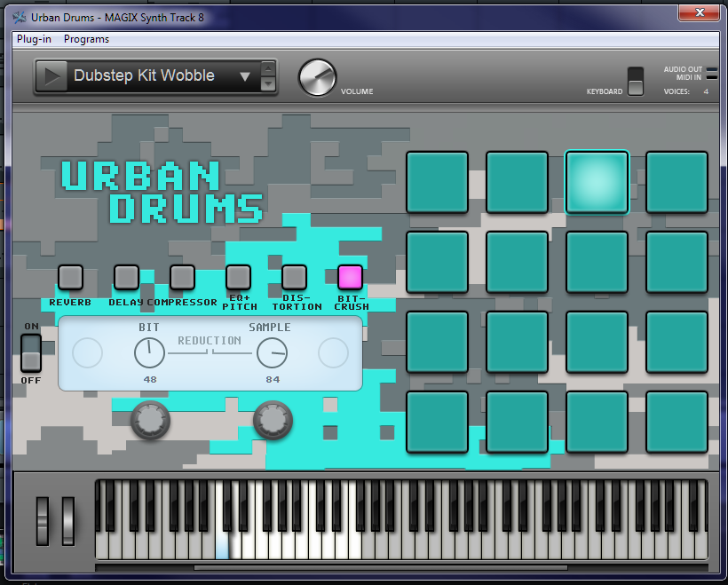Click the SAMPLE reduction dial in the display
Viewport: 728px width, 585px height.
[272, 352]
